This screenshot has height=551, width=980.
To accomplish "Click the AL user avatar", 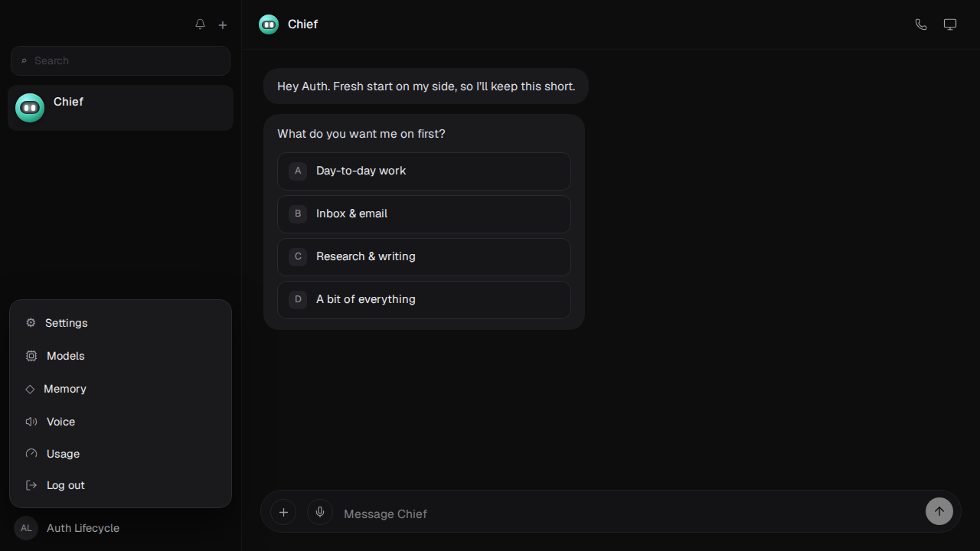I will (x=26, y=528).
